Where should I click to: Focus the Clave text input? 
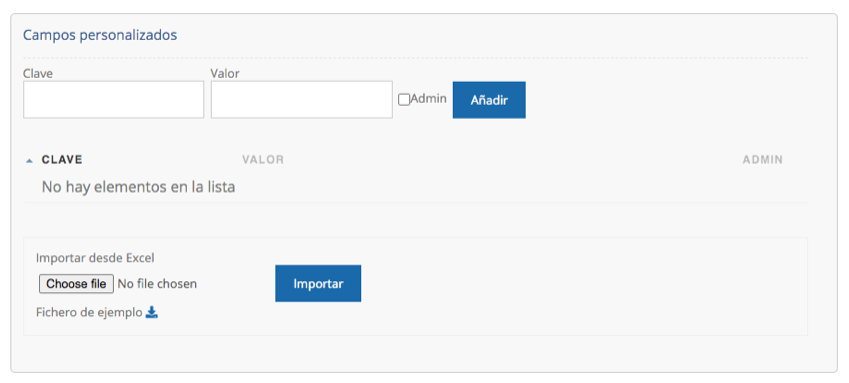(114, 100)
